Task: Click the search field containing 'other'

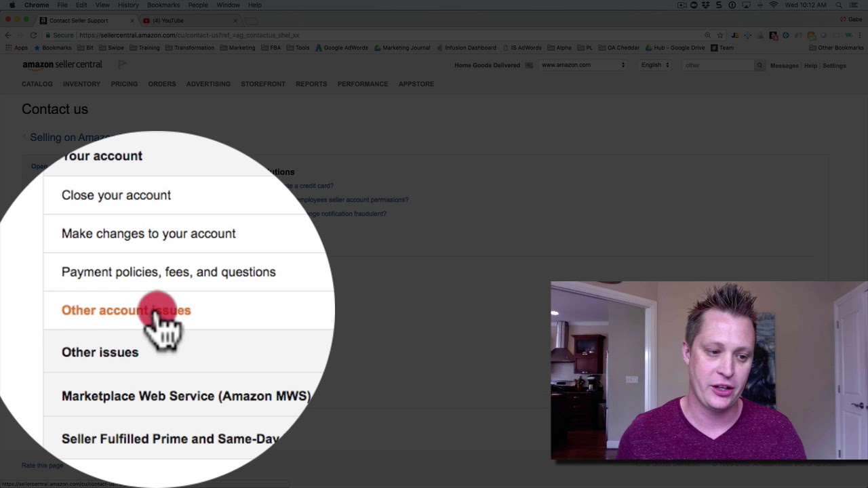Action: (x=719, y=65)
